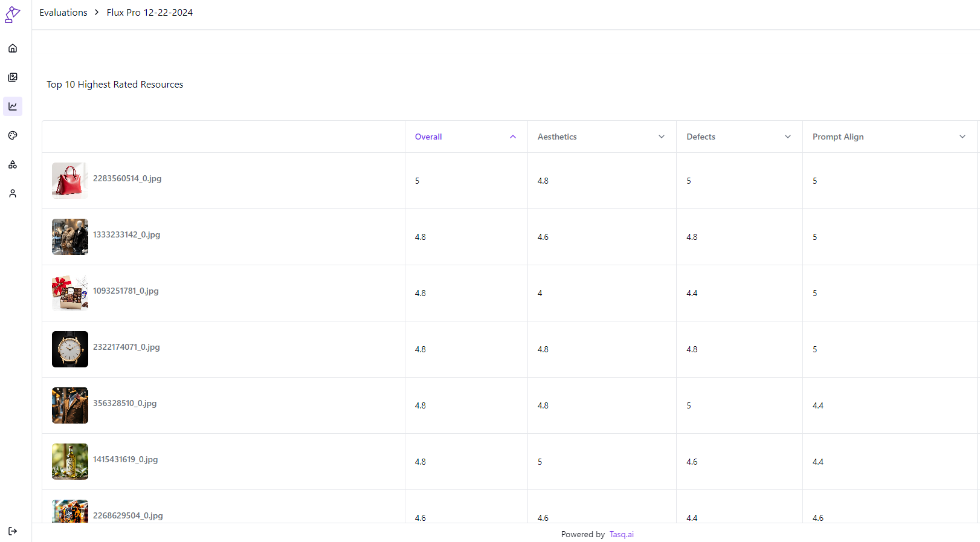Screen dimensions: 980x542
Task: Expand the Aesthetics column sort chevron
Action: pyautogui.click(x=662, y=137)
